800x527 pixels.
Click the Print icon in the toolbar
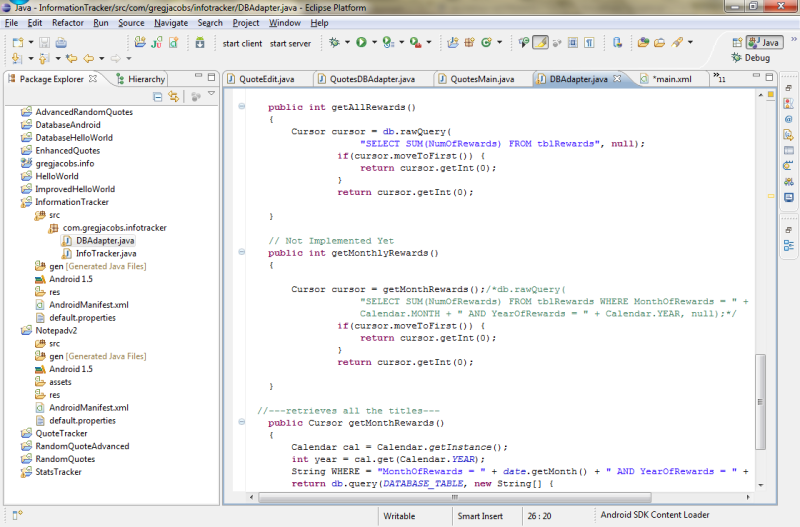tap(61, 43)
